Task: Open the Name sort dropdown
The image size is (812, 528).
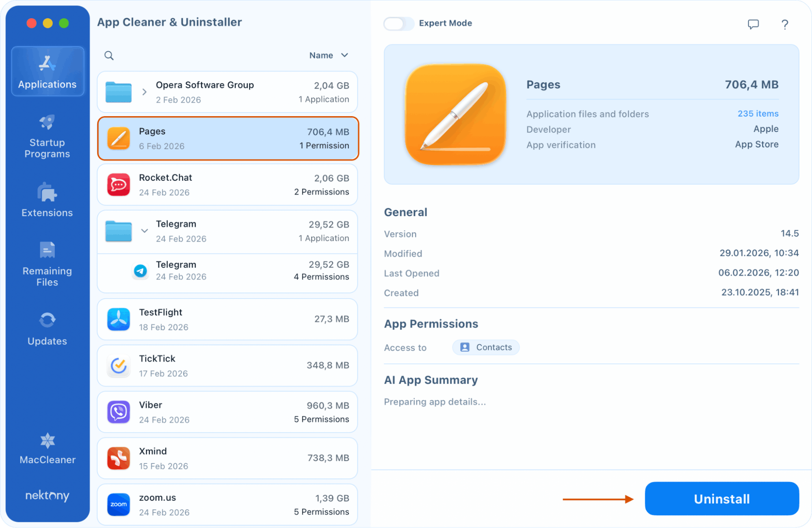Action: [x=329, y=55]
